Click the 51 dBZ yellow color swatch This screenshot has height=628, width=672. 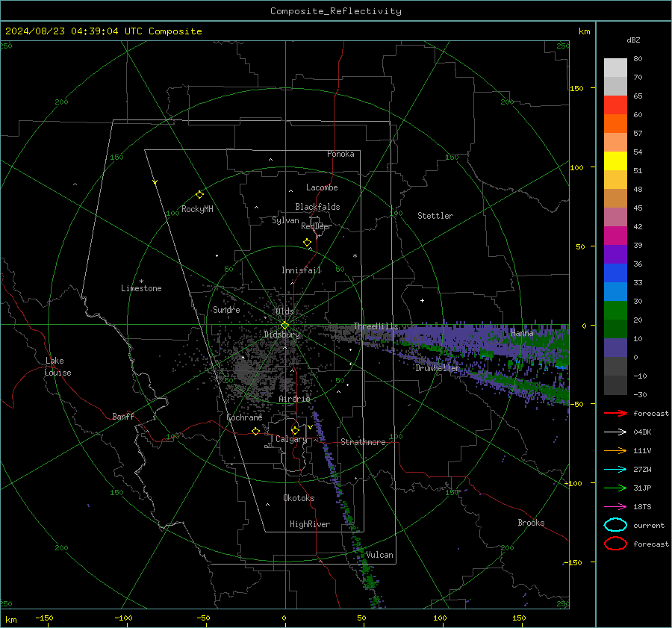(x=615, y=161)
